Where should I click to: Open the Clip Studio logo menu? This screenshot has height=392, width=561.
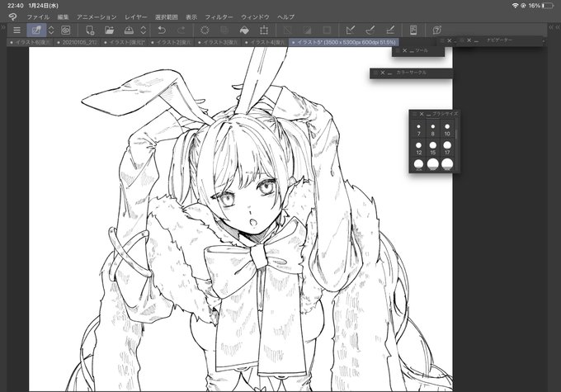[x=12, y=17]
